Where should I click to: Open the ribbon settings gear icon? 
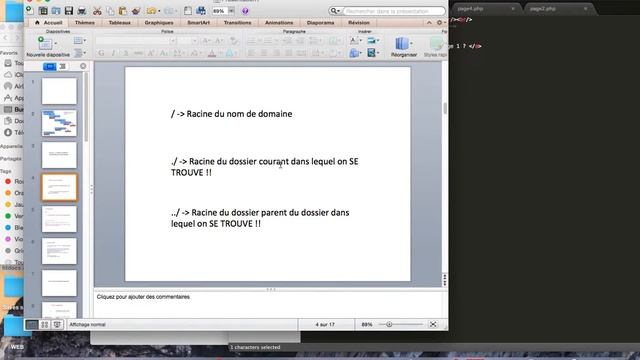439,23
